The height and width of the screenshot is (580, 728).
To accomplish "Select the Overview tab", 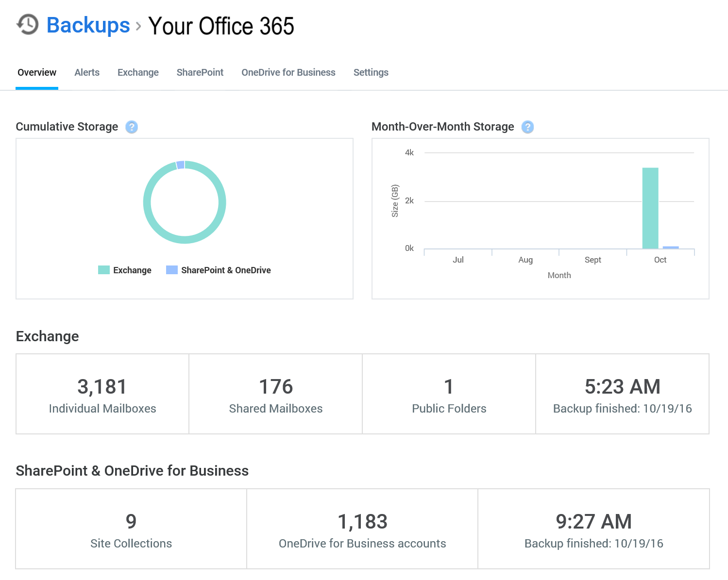I will point(37,72).
